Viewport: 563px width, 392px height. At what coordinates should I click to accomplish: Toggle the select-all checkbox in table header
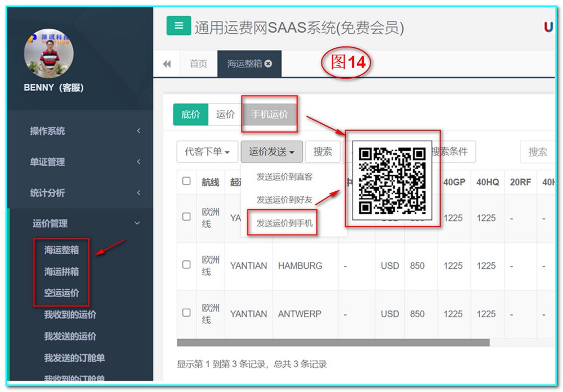[x=186, y=181]
